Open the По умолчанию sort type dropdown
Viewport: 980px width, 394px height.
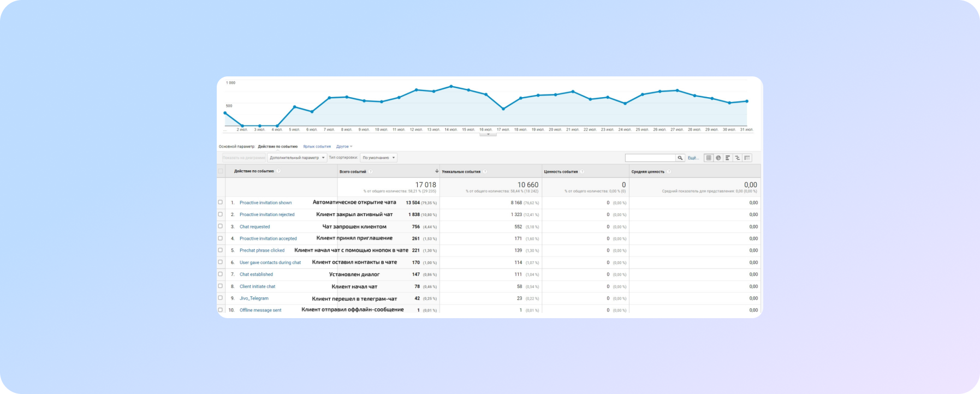pos(378,158)
